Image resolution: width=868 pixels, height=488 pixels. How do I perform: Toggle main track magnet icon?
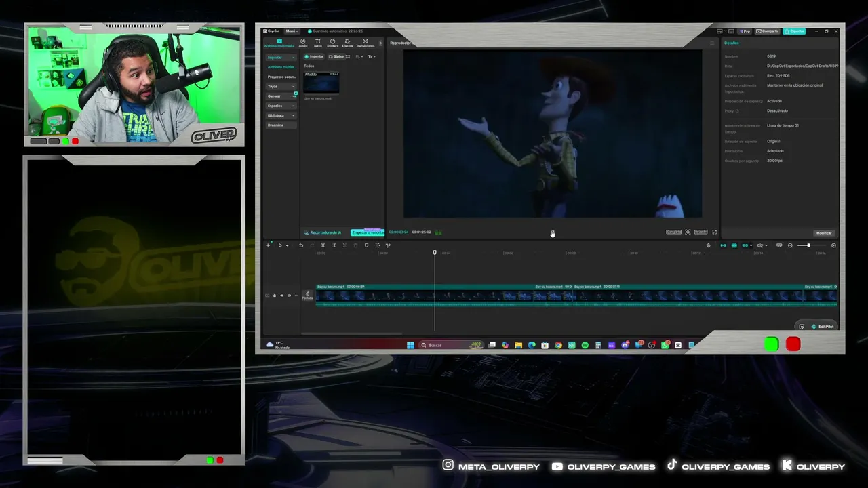point(723,245)
